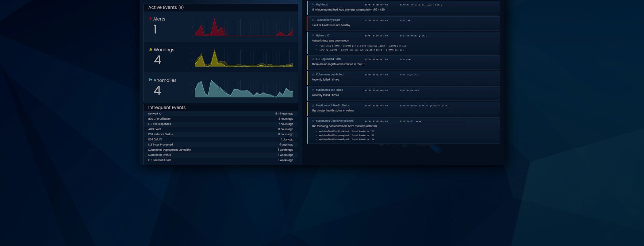This screenshot has height=246, width=644.
Task: Click the red Alerts history chart
Action: 243,28
